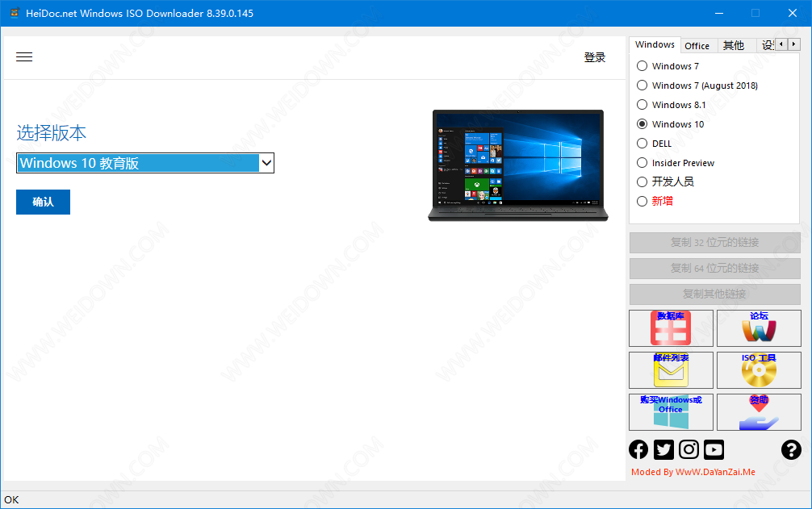Image resolution: width=812 pixels, height=509 pixels.
Task: Minimize the ISO Downloader window
Action: click(x=719, y=13)
